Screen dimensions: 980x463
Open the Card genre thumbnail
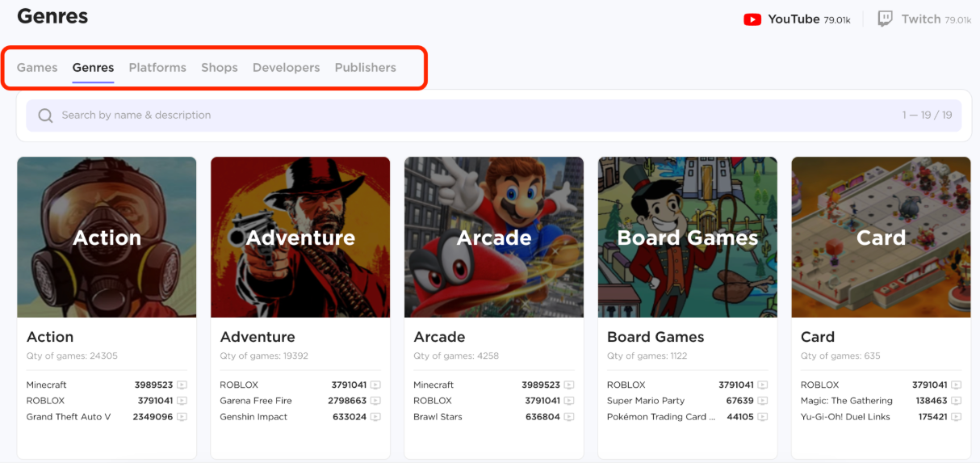[x=882, y=237]
